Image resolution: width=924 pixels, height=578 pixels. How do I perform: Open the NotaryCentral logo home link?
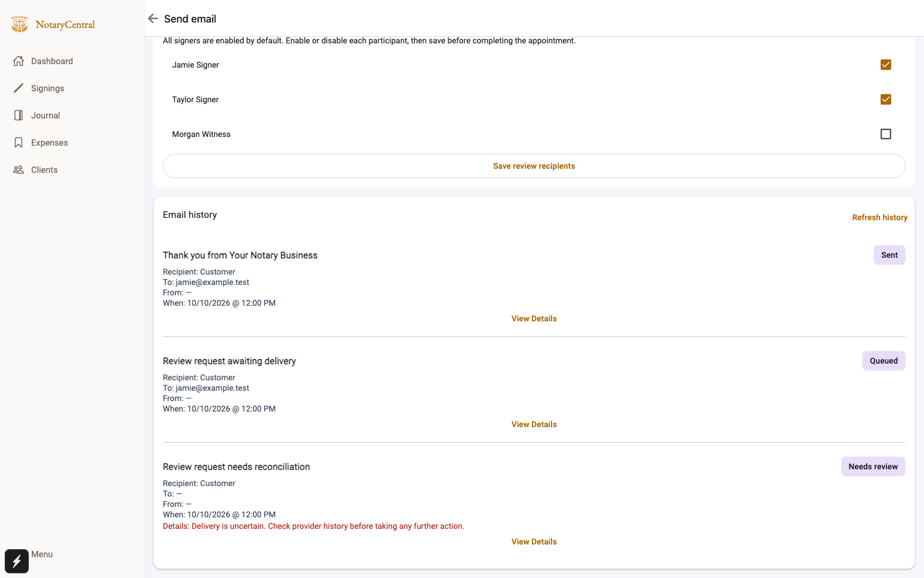point(53,24)
